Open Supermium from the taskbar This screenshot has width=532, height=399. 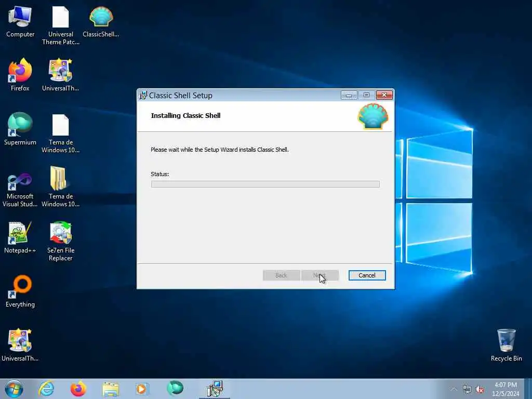[175, 389]
